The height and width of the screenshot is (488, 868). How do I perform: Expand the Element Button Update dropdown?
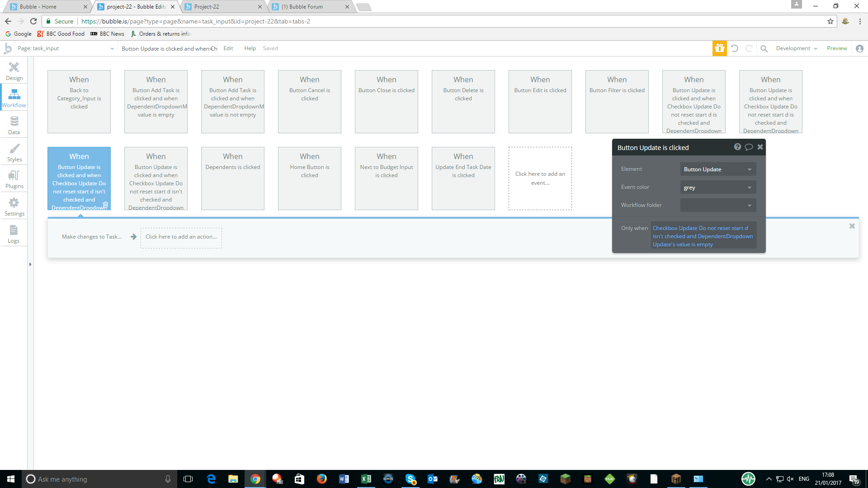coord(717,169)
